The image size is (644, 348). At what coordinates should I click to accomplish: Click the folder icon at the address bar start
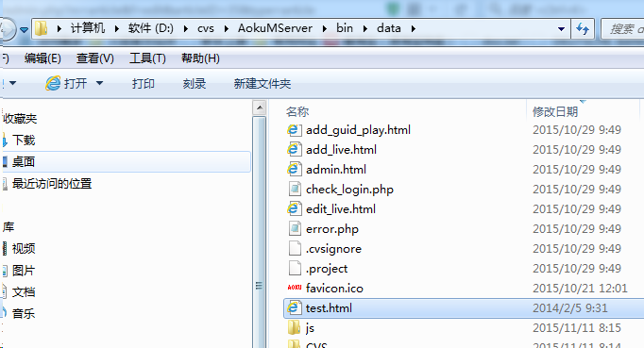pyautogui.click(x=41, y=28)
